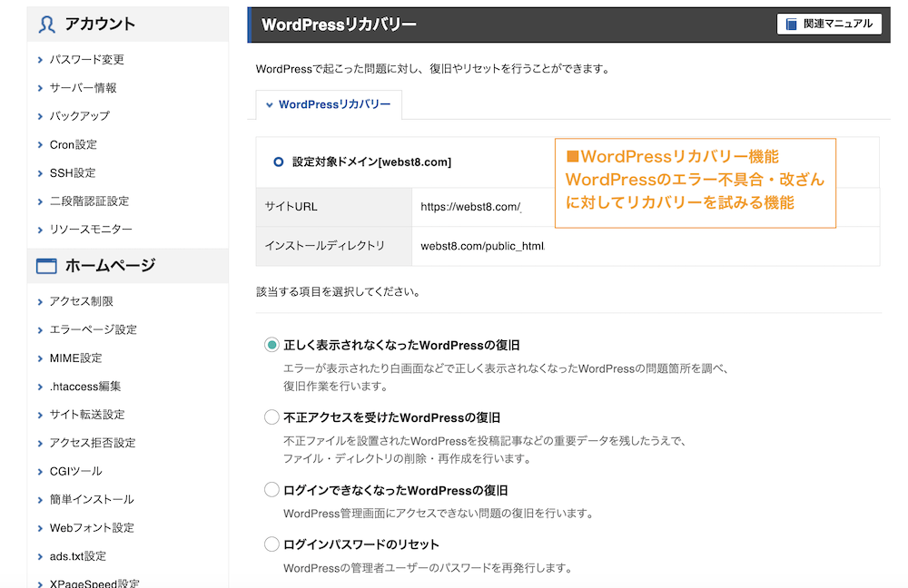Open リソースモニター in sidebar
Screen dimensions: 908x588
[x=91, y=230]
